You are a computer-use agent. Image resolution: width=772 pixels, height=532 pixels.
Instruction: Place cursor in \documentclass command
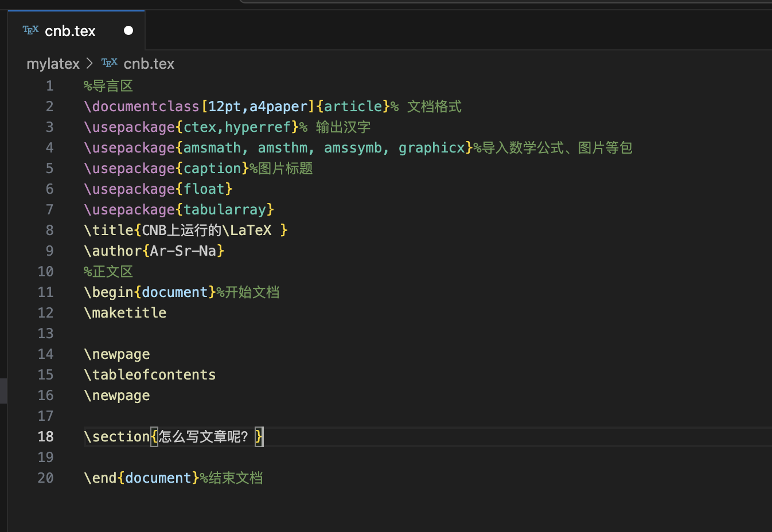click(142, 107)
